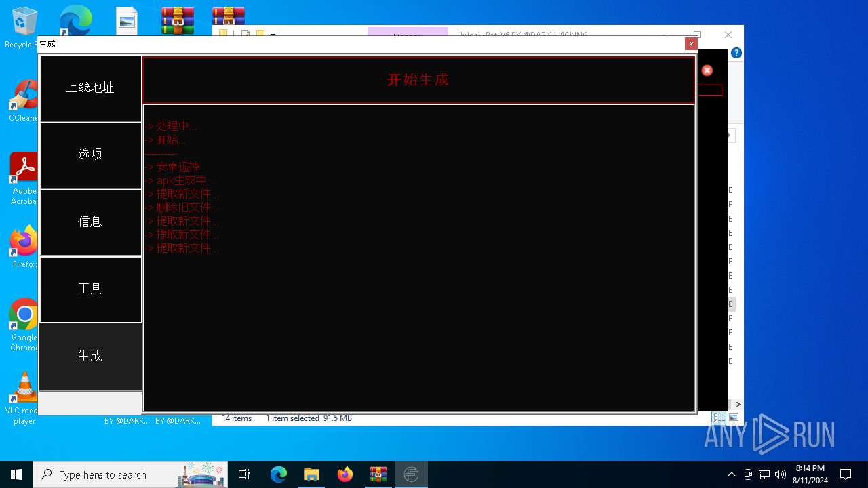This screenshot has width=868, height=488.
Task: Click Explorer horizontal scrollbar right arrow
Action: click(738, 405)
